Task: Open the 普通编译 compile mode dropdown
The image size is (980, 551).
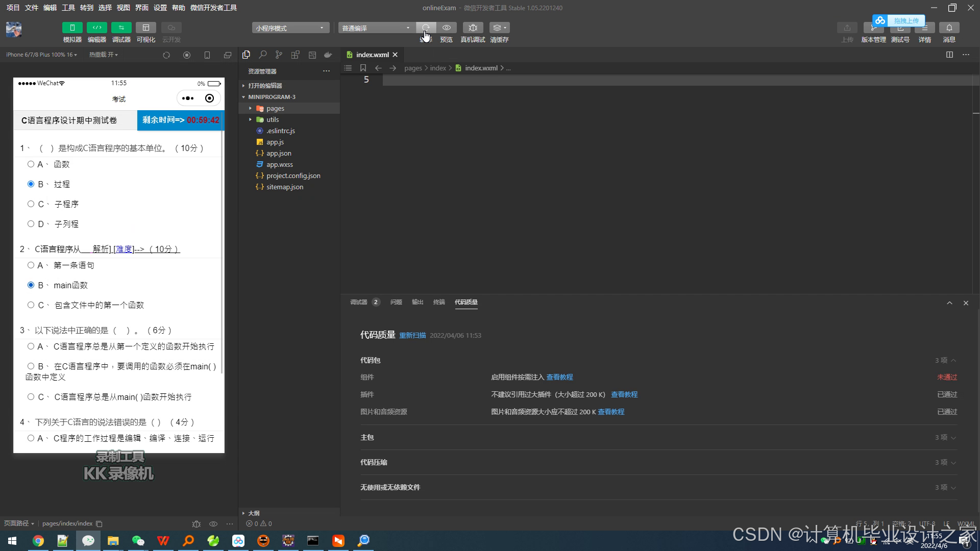Action: [376, 28]
